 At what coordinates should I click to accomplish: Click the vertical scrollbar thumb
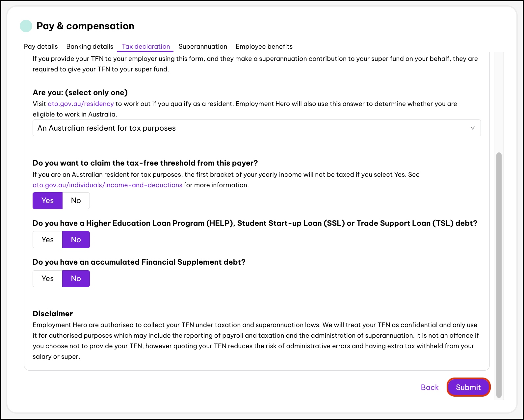[x=499, y=275]
